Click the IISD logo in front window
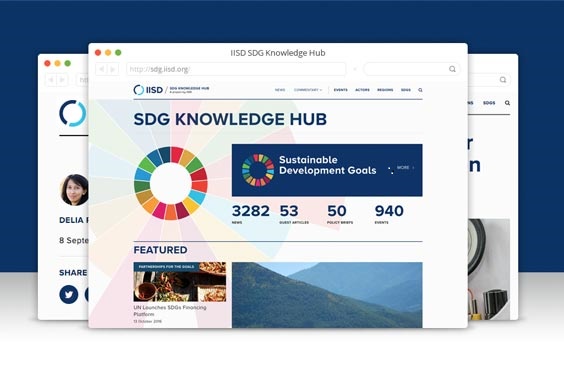This screenshot has width=564, height=380. [x=148, y=90]
